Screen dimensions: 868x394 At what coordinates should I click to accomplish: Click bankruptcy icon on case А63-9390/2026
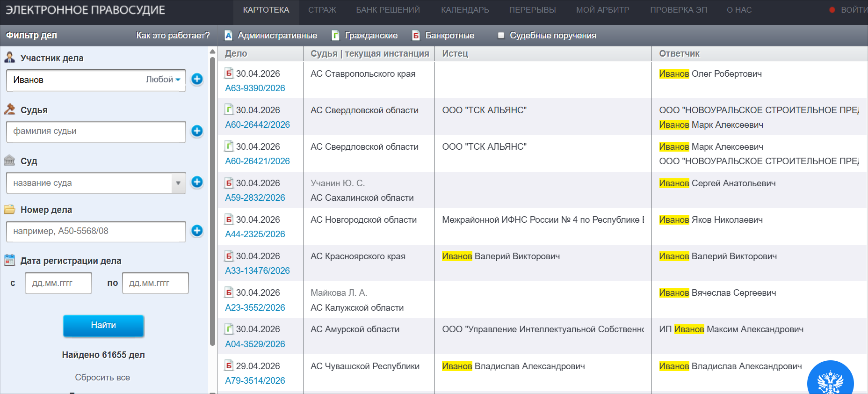click(229, 73)
